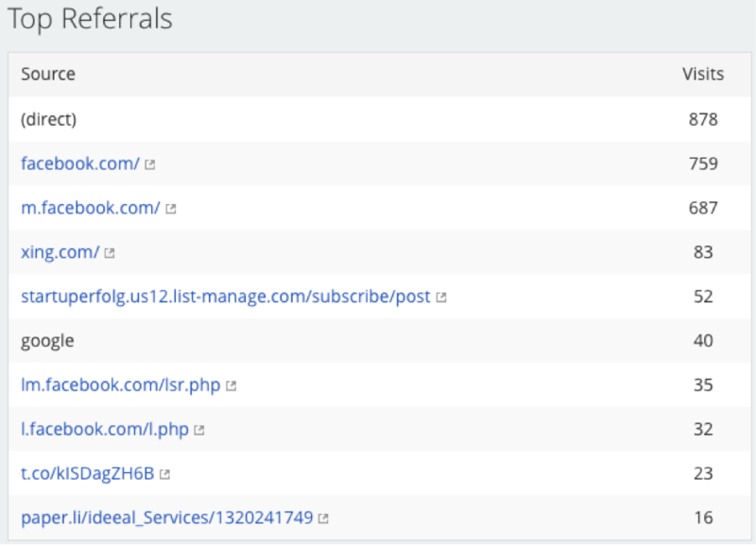Select the google source row
Viewport: 756px width, 545px height.
[380, 341]
